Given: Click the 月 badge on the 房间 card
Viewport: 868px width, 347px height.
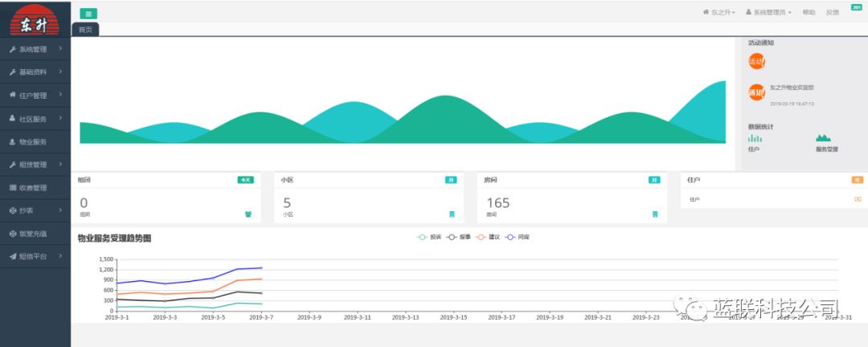Looking at the screenshot, I should click(654, 180).
